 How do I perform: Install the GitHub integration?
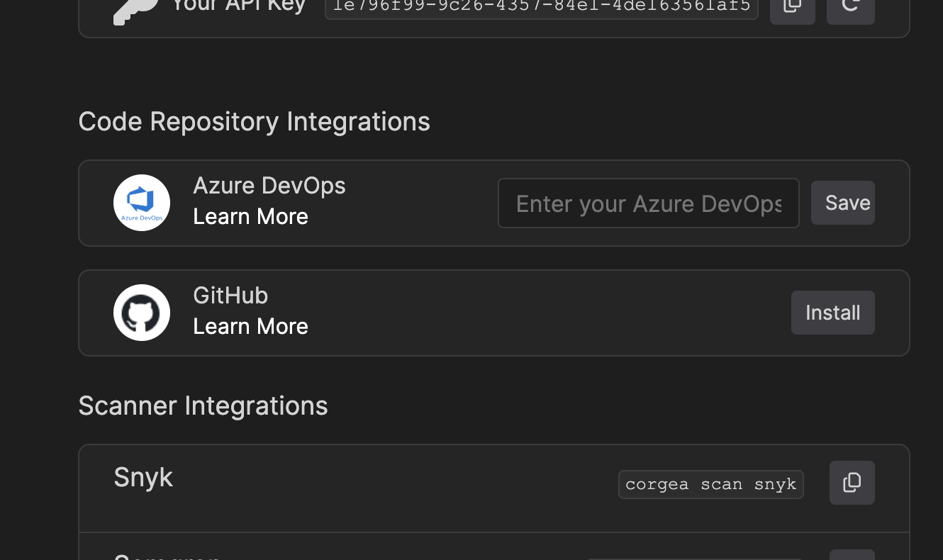(x=833, y=313)
